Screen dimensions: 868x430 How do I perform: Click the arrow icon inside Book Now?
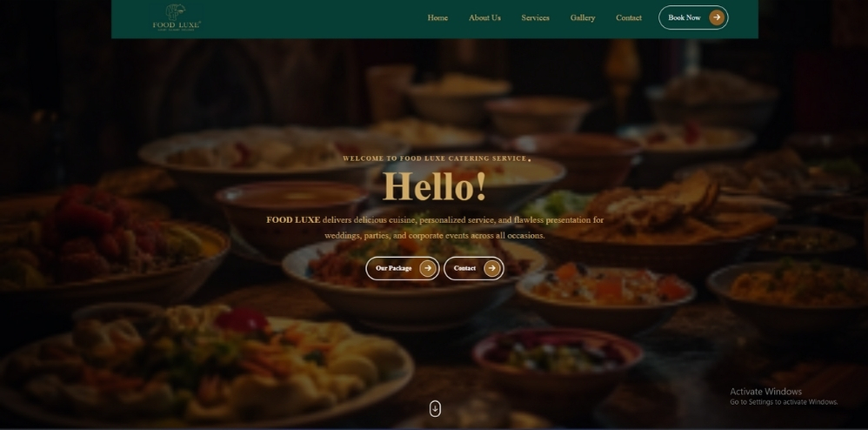point(717,17)
